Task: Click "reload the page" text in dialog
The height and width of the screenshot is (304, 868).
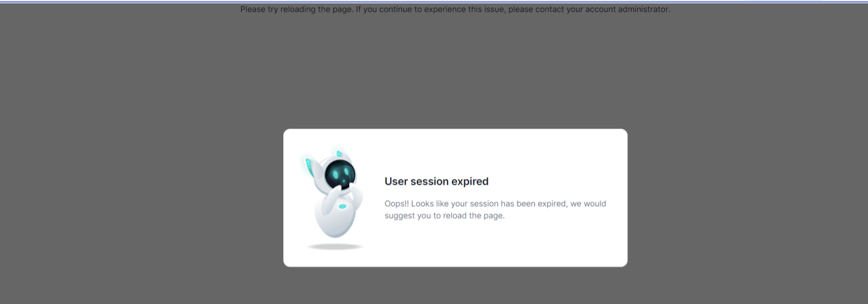Action: coord(475,216)
